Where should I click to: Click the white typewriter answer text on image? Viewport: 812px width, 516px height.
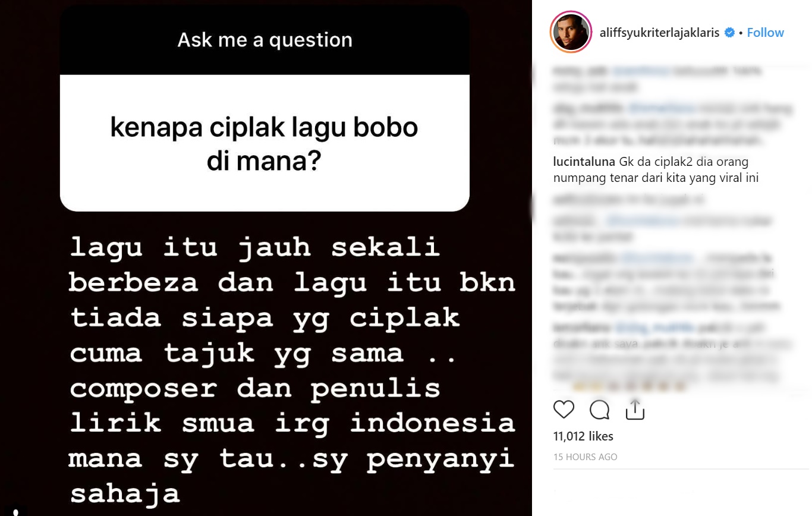pyautogui.click(x=291, y=370)
